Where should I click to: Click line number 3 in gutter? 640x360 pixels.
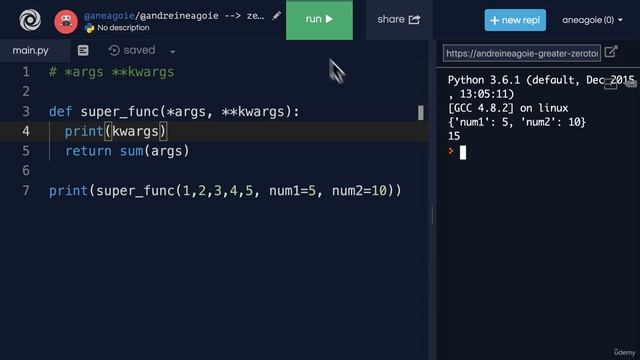click(x=26, y=112)
